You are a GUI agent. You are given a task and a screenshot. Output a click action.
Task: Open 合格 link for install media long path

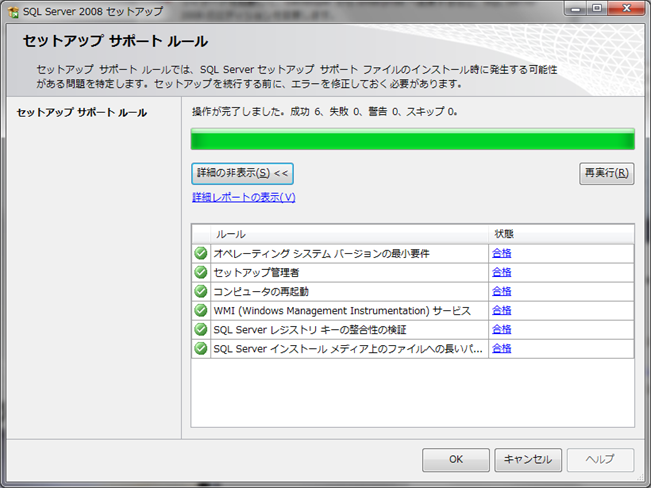coord(502,349)
